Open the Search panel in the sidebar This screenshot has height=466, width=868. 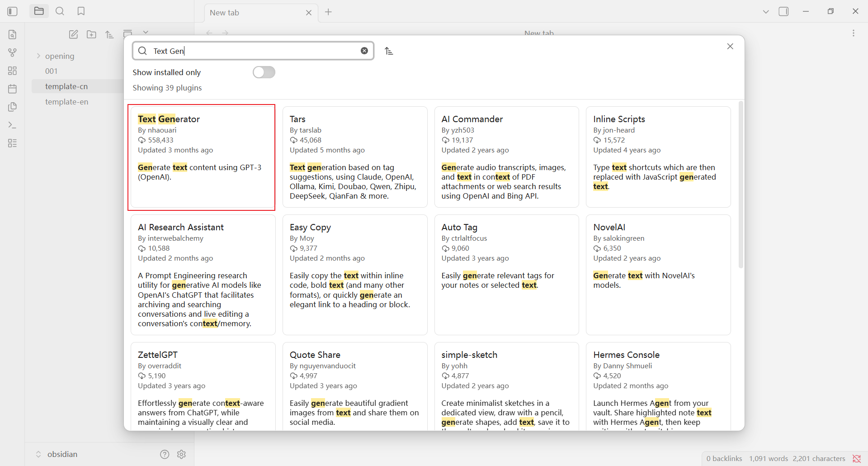(60, 11)
